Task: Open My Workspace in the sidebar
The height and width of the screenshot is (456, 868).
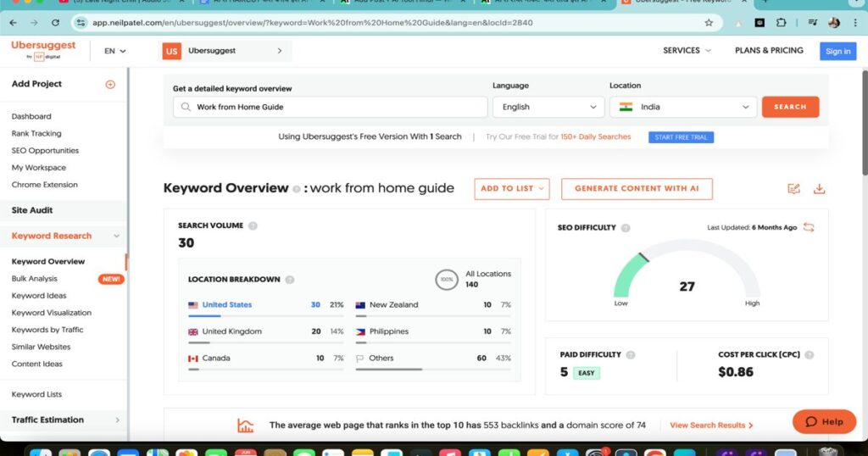Action: (x=38, y=168)
